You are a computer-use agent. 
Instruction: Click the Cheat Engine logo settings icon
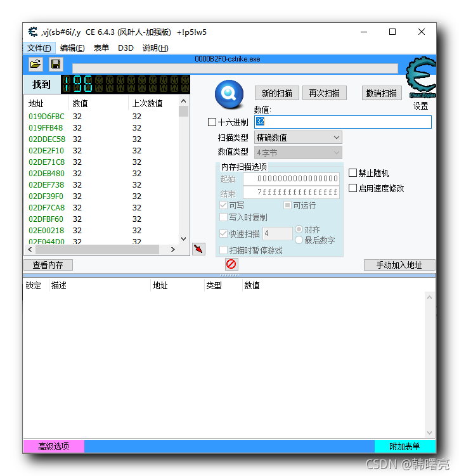click(x=421, y=77)
